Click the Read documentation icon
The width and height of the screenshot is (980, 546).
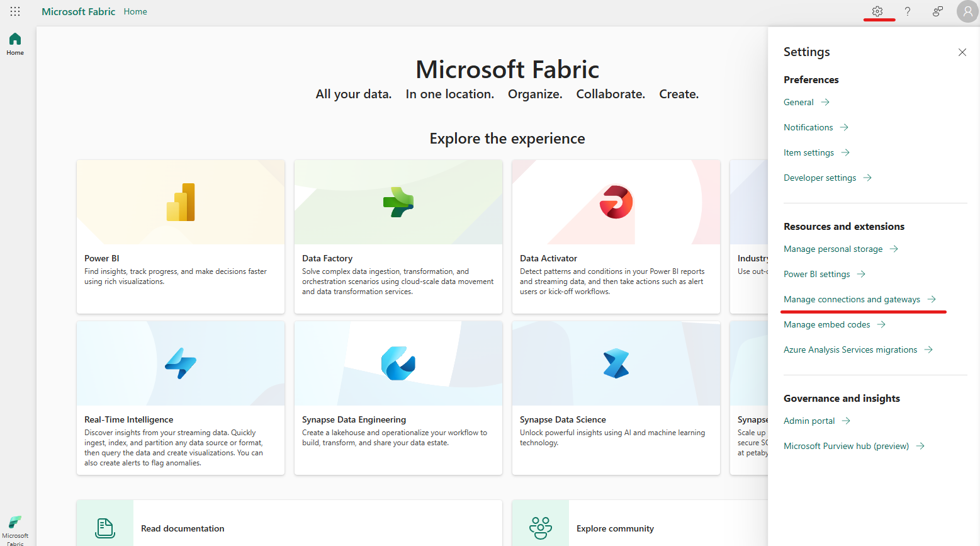coord(104,528)
